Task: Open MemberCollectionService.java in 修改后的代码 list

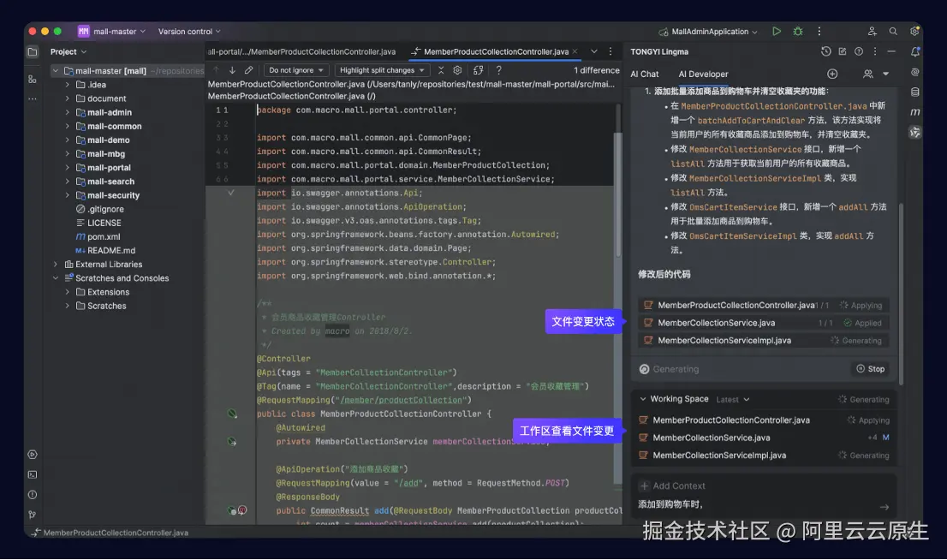Action: pos(764,323)
